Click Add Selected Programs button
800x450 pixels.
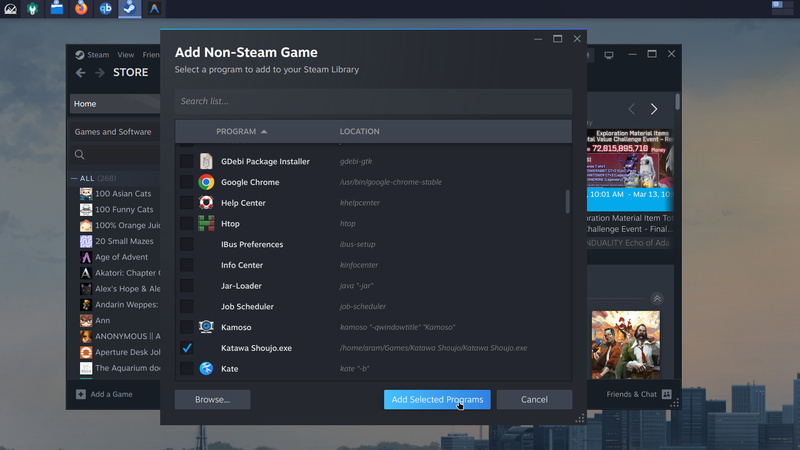coord(437,399)
